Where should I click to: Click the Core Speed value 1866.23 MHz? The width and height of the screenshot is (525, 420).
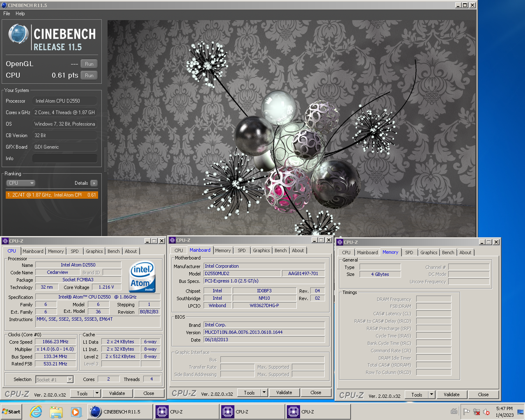coord(55,342)
